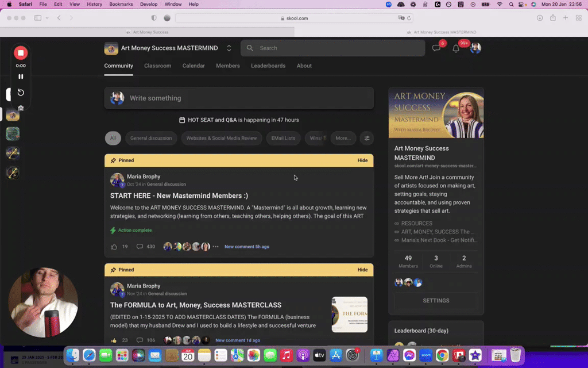Show Safari tab overview grid

579,18
